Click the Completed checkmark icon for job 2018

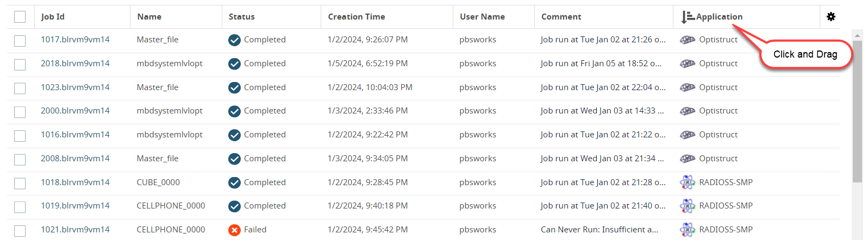coord(234,64)
